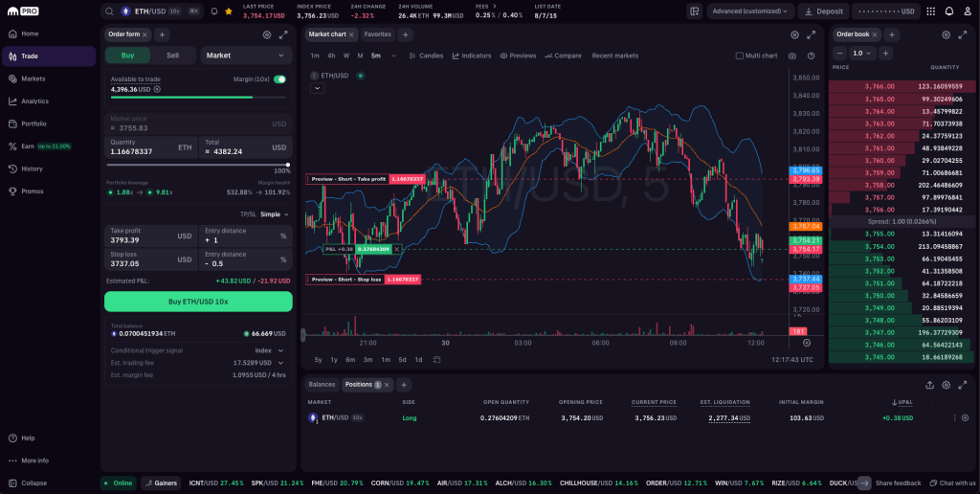Open the account profile icon
Screen dimensions: 980x494
(967, 11)
